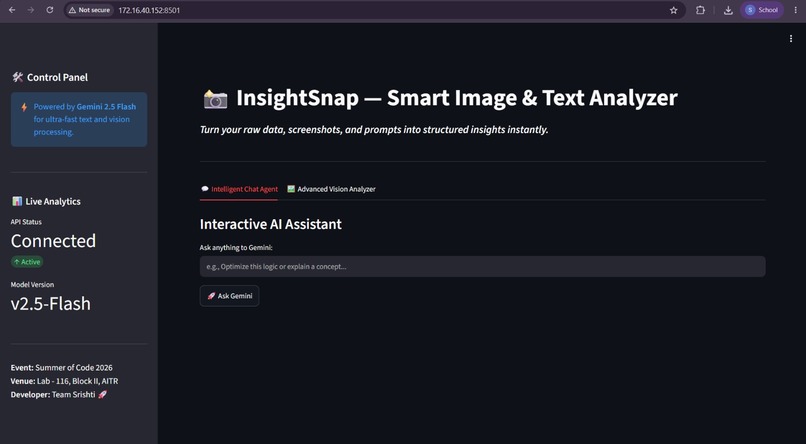The width and height of the screenshot is (806, 444).
Task: Click the API Status label
Action: (26, 222)
